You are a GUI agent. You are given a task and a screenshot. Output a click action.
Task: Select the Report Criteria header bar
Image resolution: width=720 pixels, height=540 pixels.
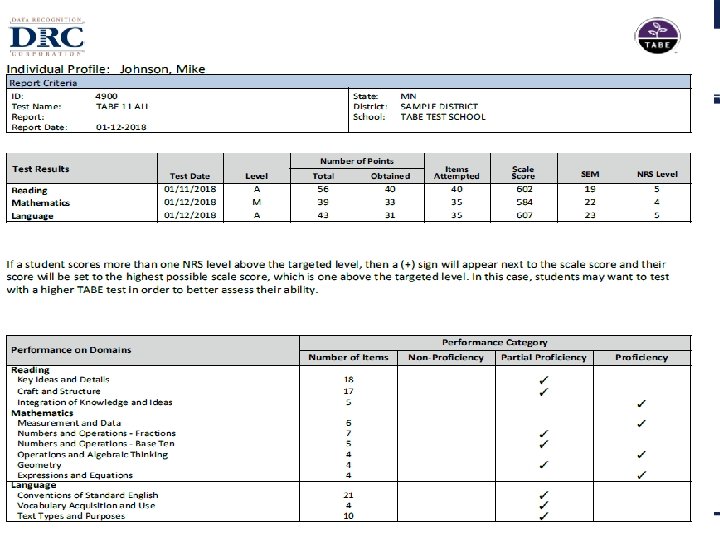[349, 83]
